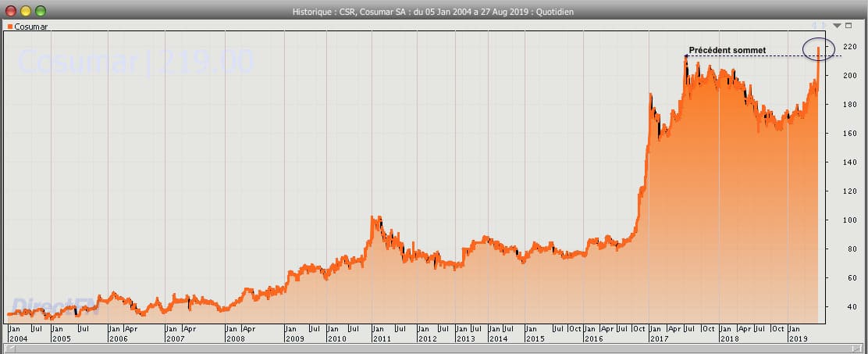Click the 2005 year axis label
The width and height of the screenshot is (868, 354).
click(x=61, y=338)
